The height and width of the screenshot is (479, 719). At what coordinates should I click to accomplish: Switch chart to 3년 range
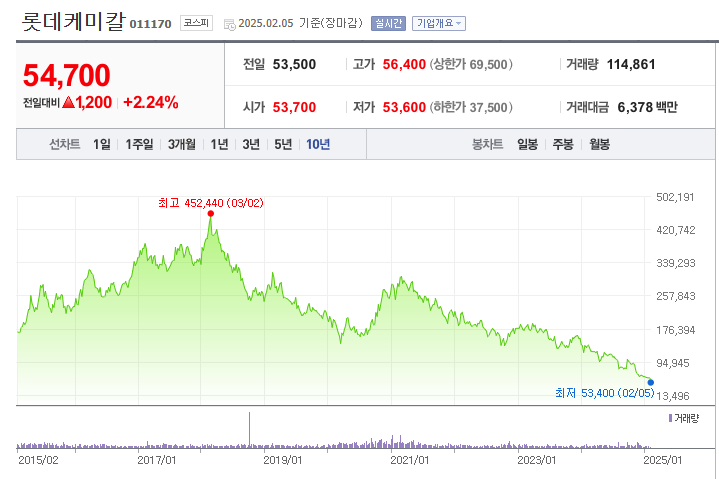[251, 144]
